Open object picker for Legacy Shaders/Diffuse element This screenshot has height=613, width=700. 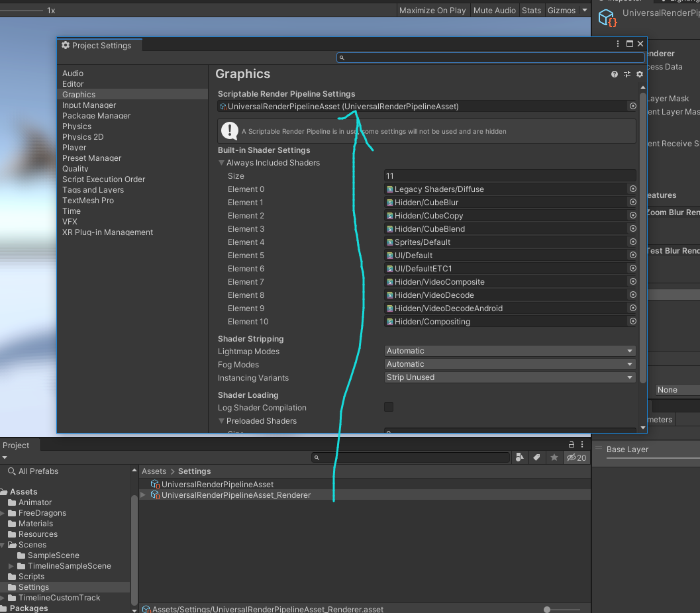pos(632,189)
